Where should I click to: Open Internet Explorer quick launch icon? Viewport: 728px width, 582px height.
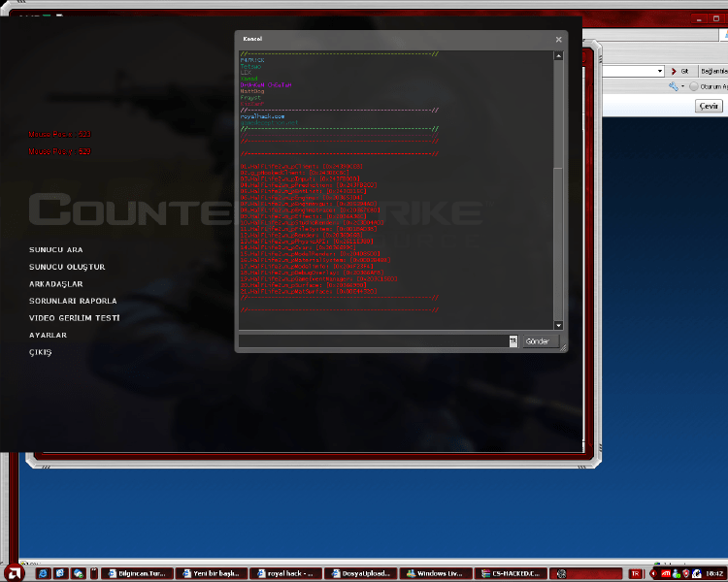43,573
